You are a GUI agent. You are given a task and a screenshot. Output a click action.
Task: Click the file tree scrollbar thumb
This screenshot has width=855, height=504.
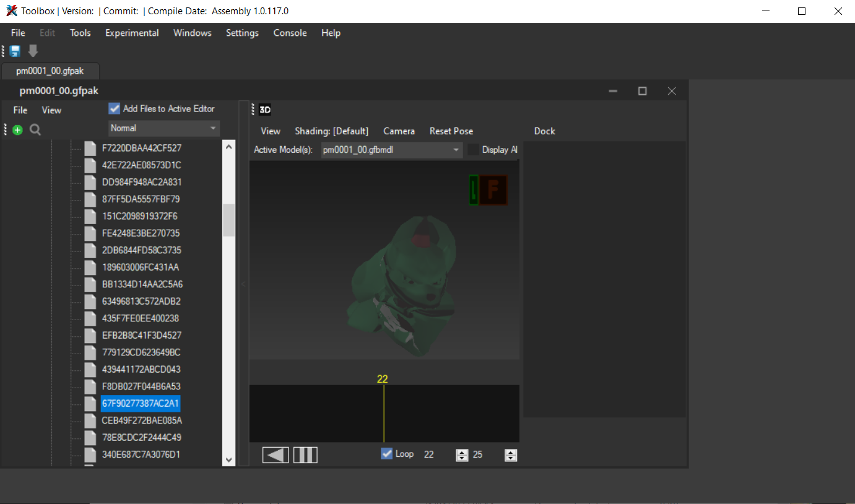coord(228,220)
